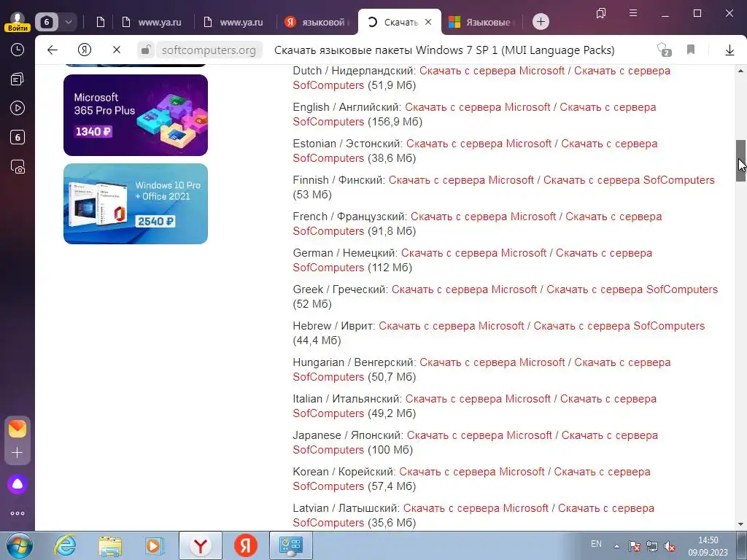
Task: Download Japanese pack from Microsoft server
Action: (x=479, y=435)
